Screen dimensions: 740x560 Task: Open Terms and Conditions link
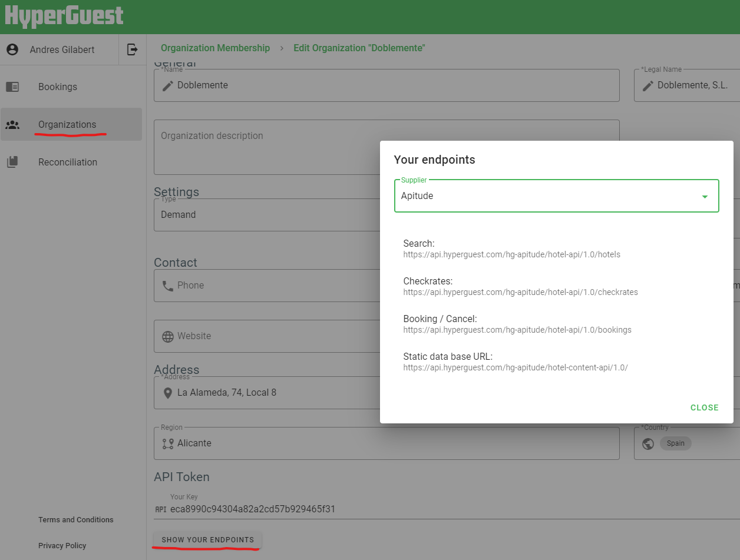pos(76,519)
